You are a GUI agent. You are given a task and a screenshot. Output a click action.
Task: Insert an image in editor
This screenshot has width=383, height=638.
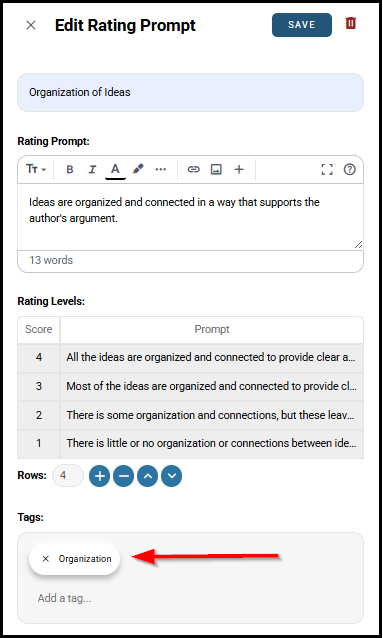click(216, 169)
